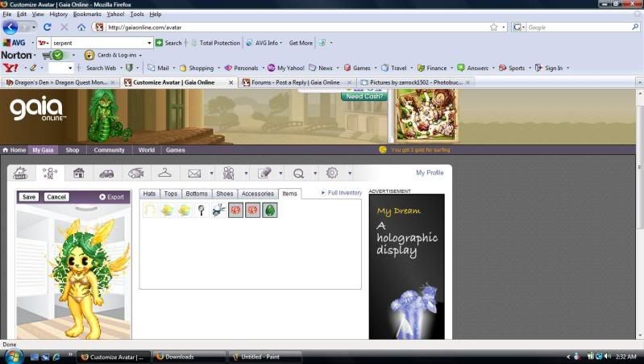Image resolution: width=644 pixels, height=364 pixels.
Task: Expand the Norton Cards & Log-ins dropdown
Action: (140, 55)
